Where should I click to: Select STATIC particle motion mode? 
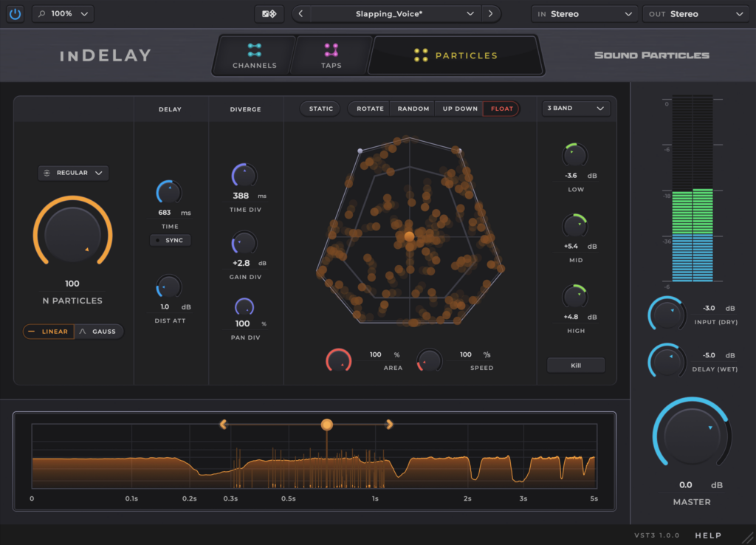pyautogui.click(x=320, y=108)
